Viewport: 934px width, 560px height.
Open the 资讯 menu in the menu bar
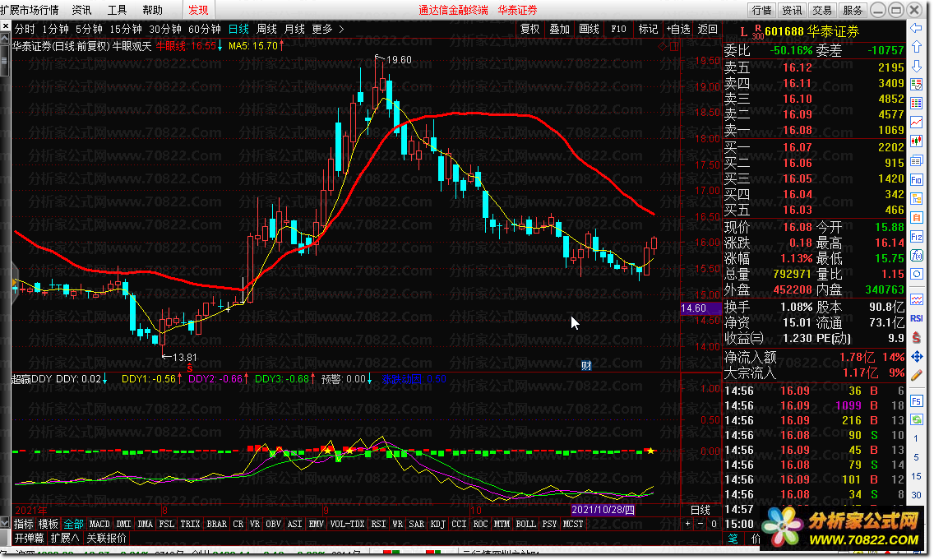(81, 10)
